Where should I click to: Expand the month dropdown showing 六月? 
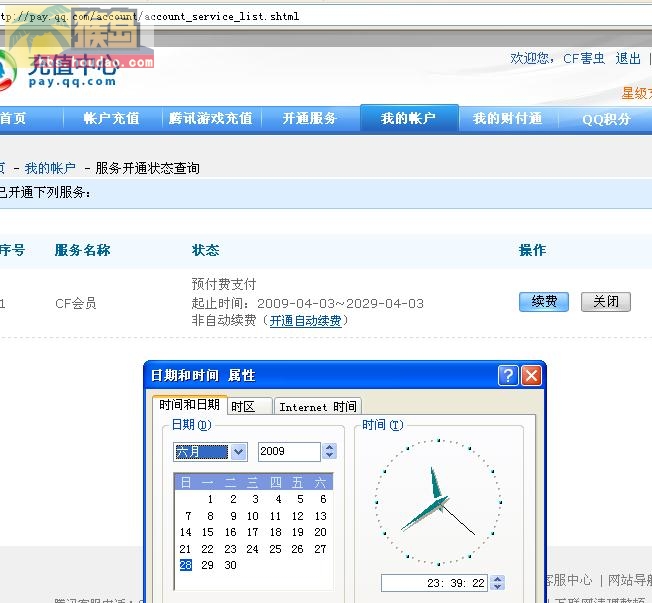coord(239,452)
